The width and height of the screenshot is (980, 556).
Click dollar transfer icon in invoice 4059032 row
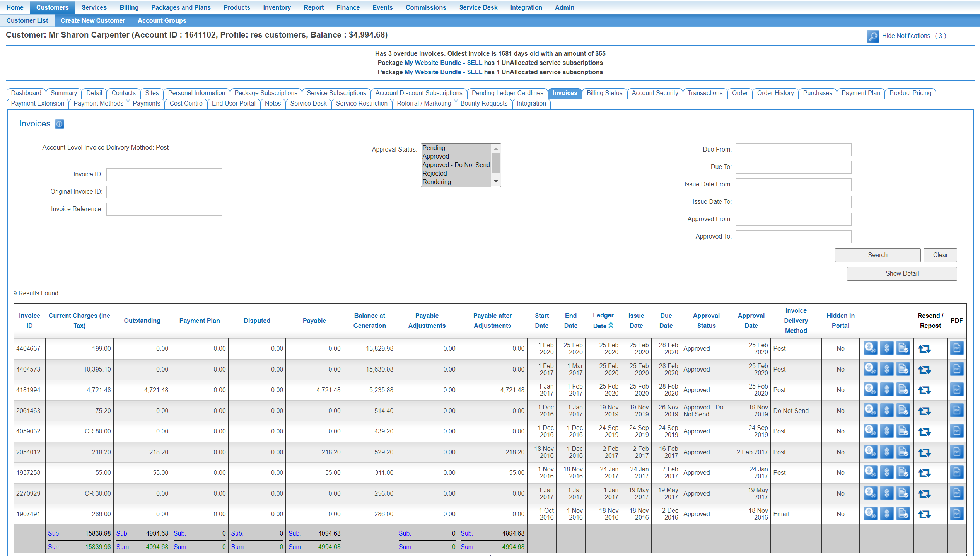point(870,431)
